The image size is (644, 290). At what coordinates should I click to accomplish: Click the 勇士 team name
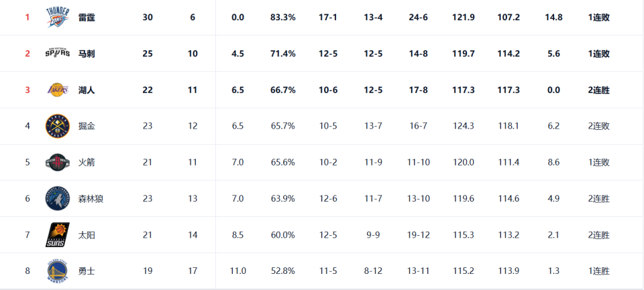(x=87, y=271)
